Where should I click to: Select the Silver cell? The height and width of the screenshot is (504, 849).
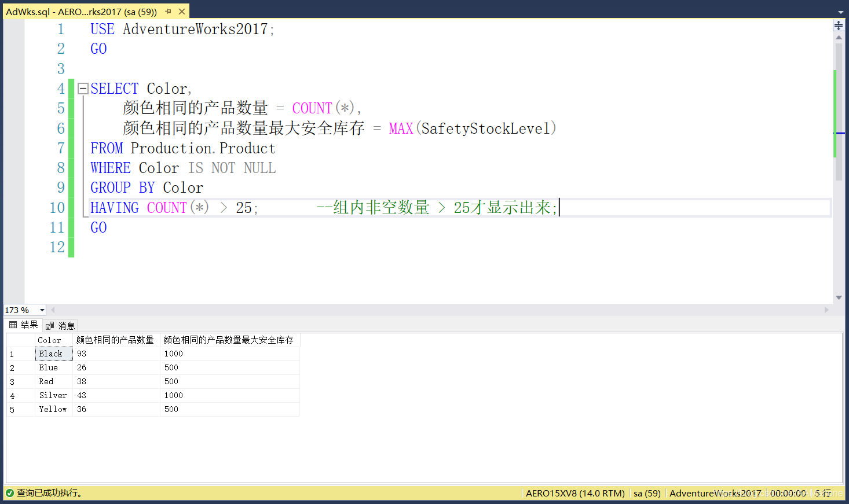click(x=54, y=395)
